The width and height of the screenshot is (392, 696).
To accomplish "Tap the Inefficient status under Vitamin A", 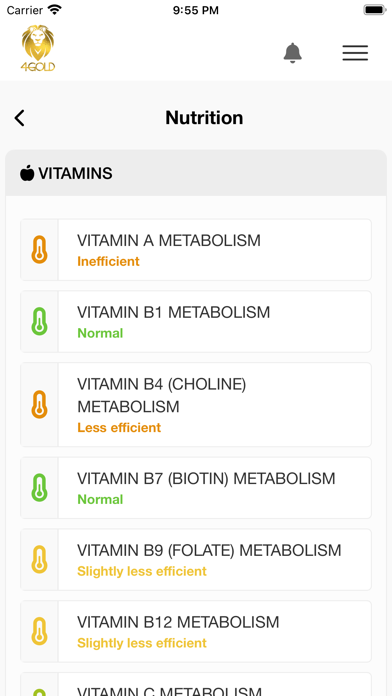I will 108,261.
